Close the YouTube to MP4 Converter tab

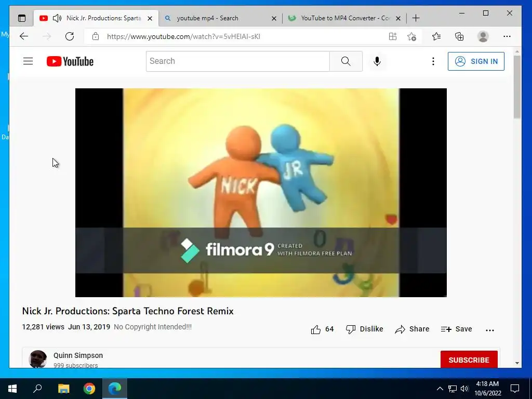(398, 18)
